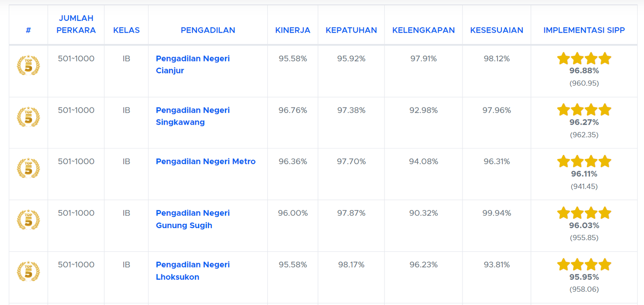The image size is (644, 305).
Task: Sort by KEPATUHAN column header
Action: pos(351,30)
